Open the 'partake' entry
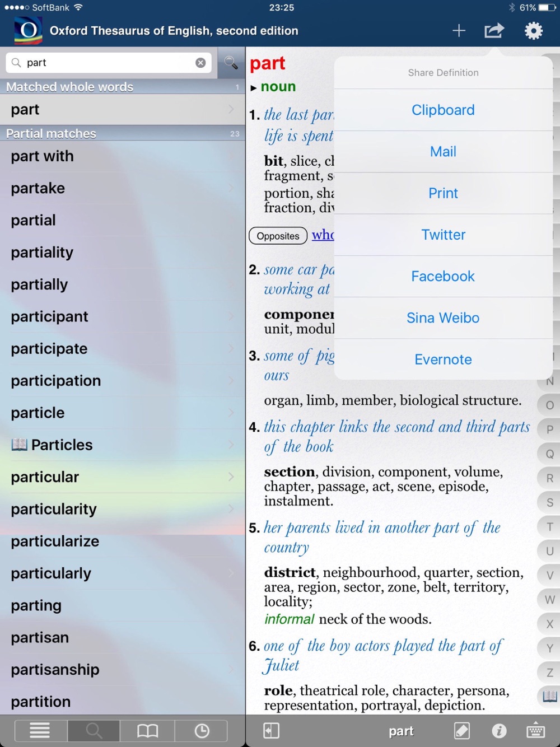Viewport: 560px width, 747px height. pyautogui.click(x=122, y=188)
